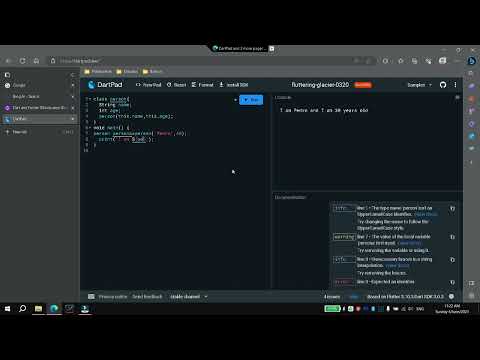The height and width of the screenshot is (360, 480).
Task: Copy the line 1 info issue message
Action: click(452, 208)
